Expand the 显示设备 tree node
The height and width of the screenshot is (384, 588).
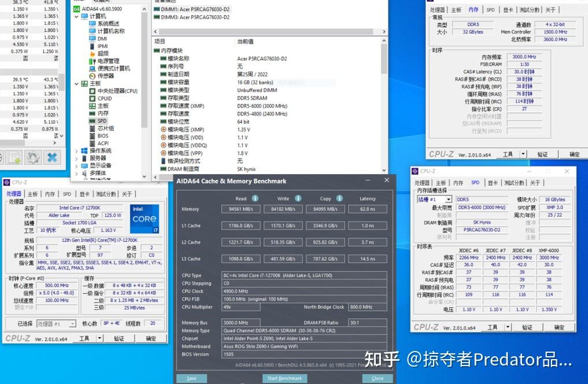(x=76, y=166)
